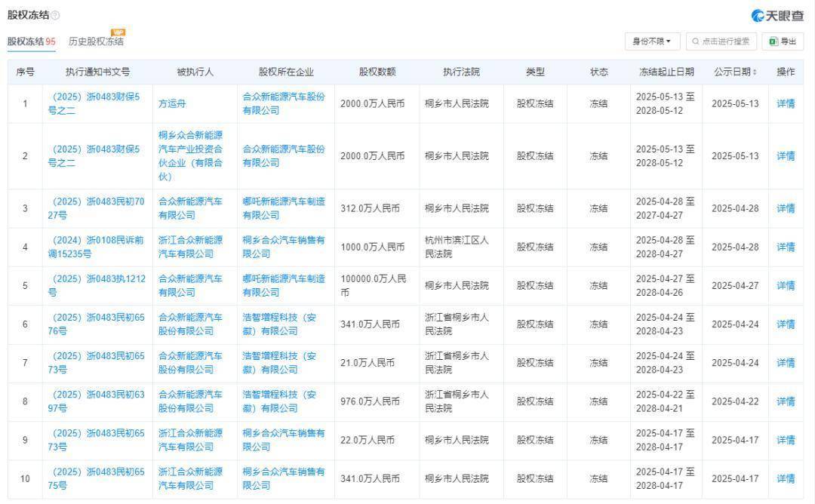Open 详情 for row 5
Viewport: 815px width, 504px height.
pos(786,286)
